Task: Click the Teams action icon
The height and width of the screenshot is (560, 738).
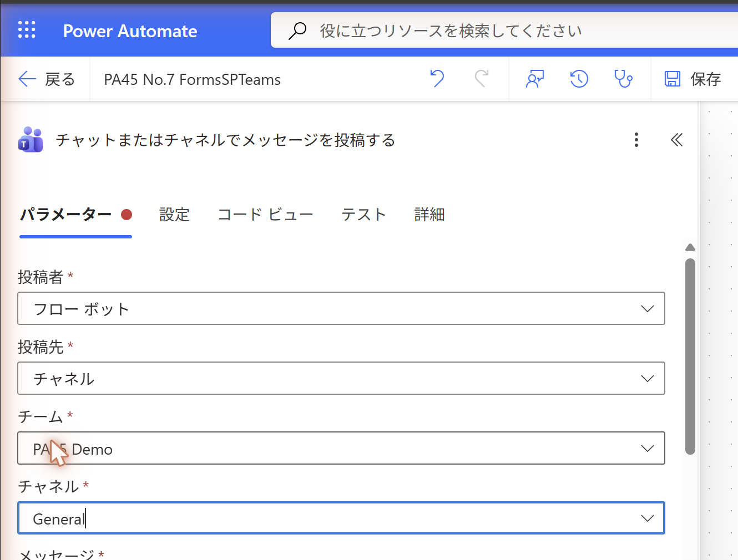Action: tap(31, 140)
